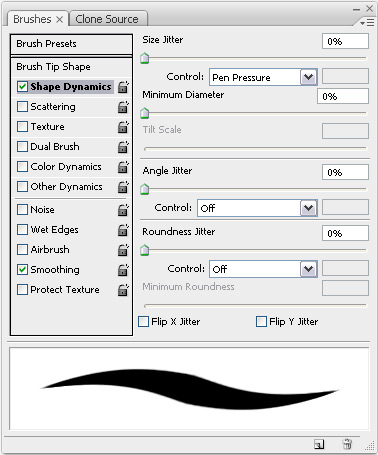The width and height of the screenshot is (378, 455).
Task: Disable the Smoothing checkbox
Action: pos(22,270)
